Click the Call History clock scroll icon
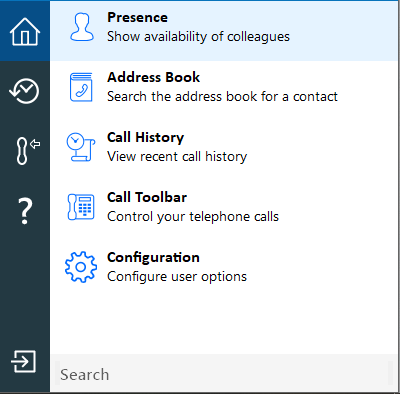This screenshot has height=394, width=400. click(x=81, y=147)
